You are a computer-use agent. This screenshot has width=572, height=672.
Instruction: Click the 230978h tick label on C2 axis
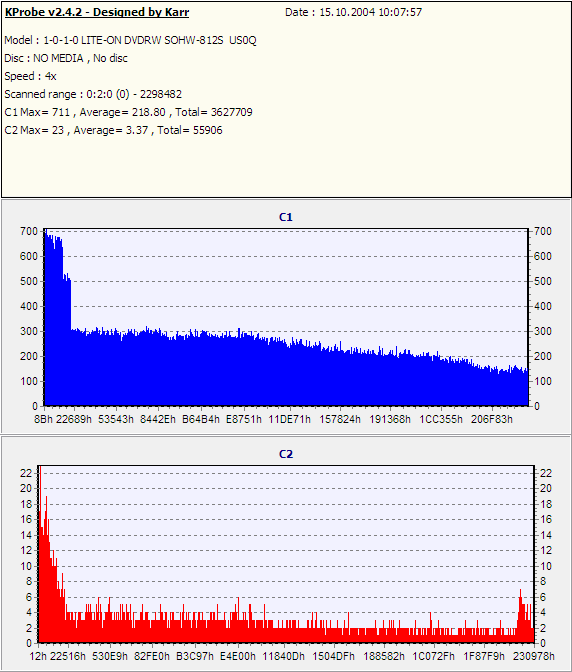534,656
